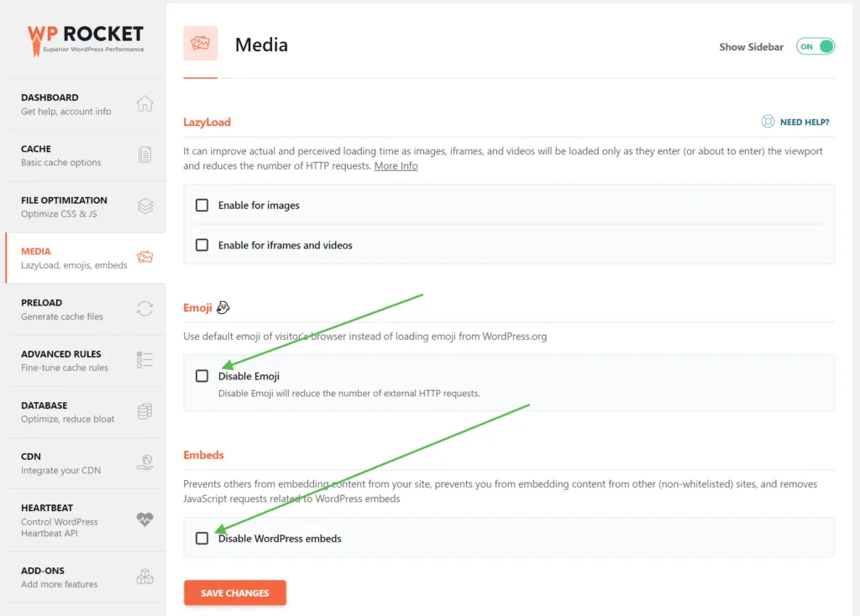The width and height of the screenshot is (860, 616).
Task: Click the Heartbeat heart icon
Action: click(x=144, y=519)
